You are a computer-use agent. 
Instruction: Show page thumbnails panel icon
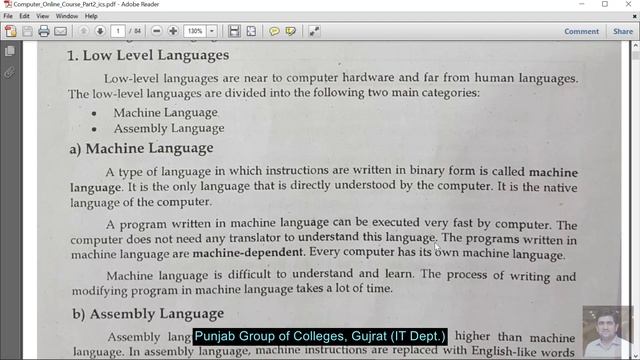10,51
